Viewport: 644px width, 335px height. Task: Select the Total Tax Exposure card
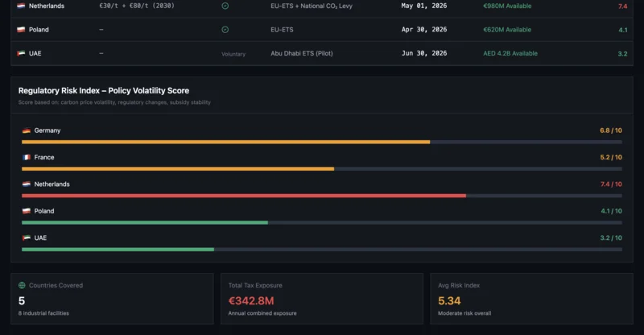[x=321, y=299]
